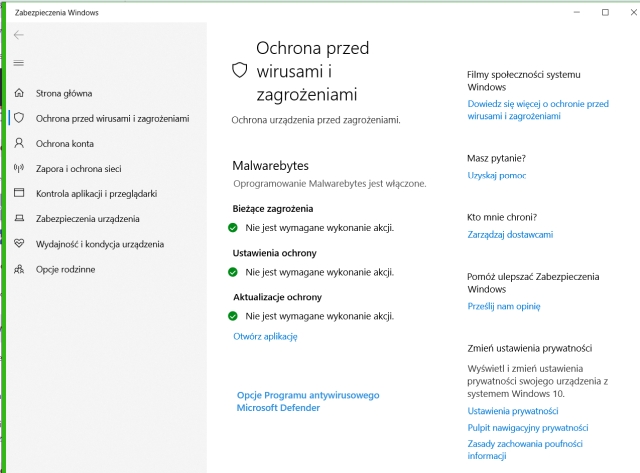Select the laptop icon for Zabezpieczenia urządzenia
This screenshot has height=473, width=640.
pos(19,218)
